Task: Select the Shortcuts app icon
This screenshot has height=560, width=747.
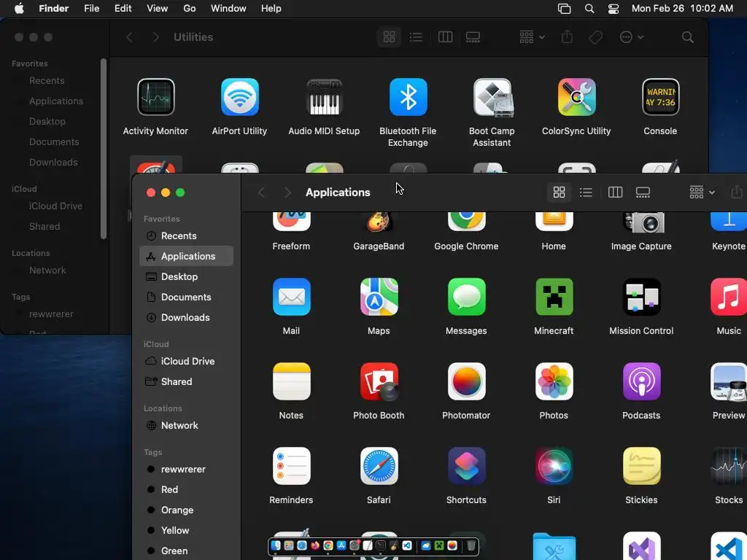Action: click(466, 466)
